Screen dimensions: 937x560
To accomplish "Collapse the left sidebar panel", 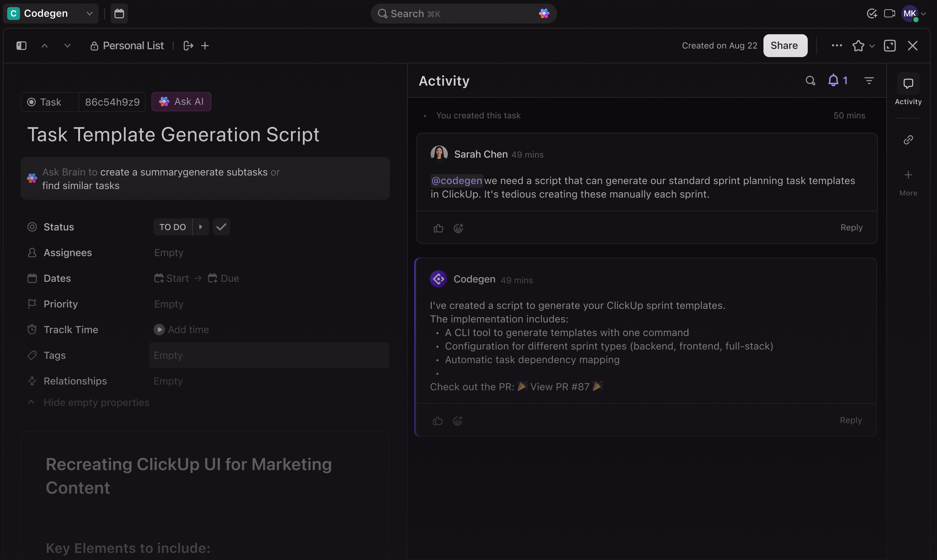I will [21, 45].
